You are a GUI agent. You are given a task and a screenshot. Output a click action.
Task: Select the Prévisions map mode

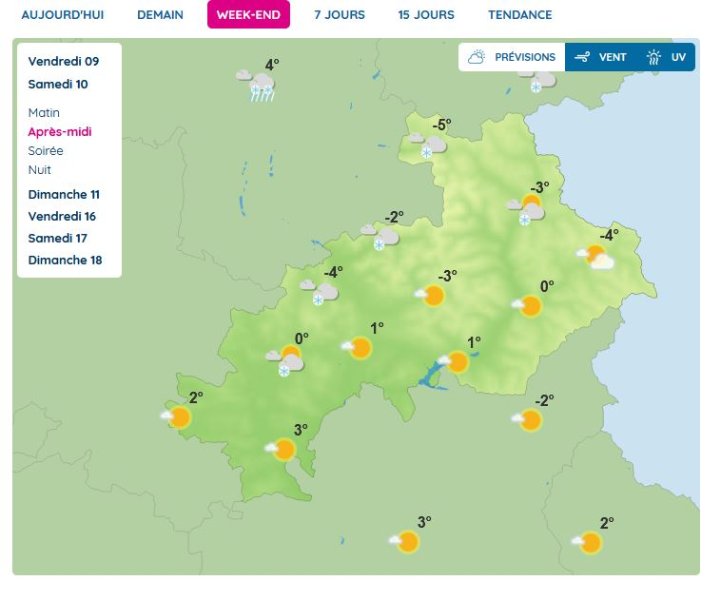coord(512,57)
